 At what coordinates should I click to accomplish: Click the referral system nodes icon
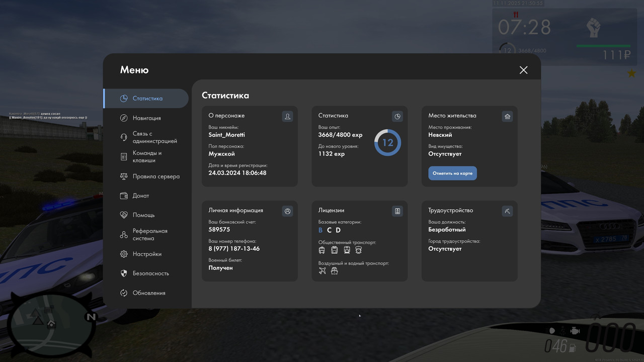[124, 235]
